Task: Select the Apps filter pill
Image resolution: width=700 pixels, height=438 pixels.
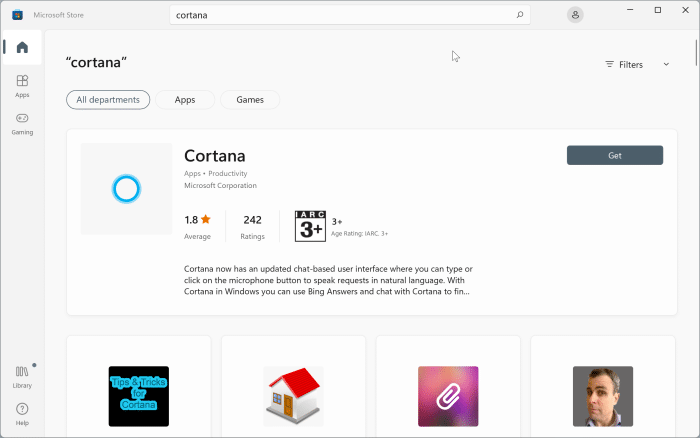Action: click(x=185, y=100)
